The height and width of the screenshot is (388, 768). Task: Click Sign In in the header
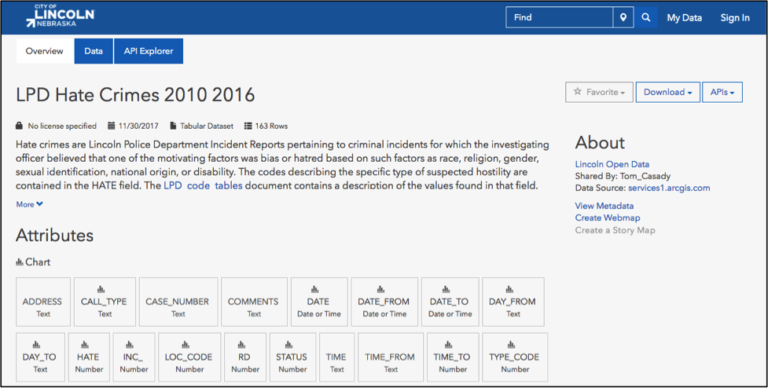[735, 18]
